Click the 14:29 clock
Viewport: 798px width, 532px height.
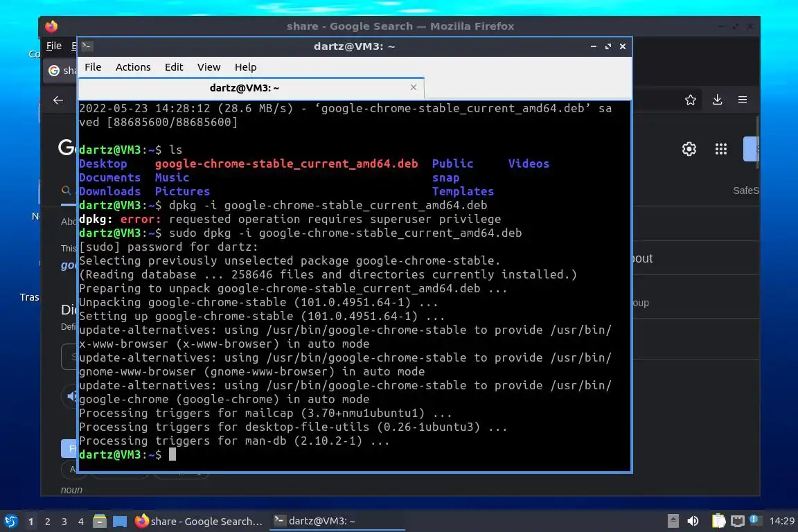(x=781, y=521)
